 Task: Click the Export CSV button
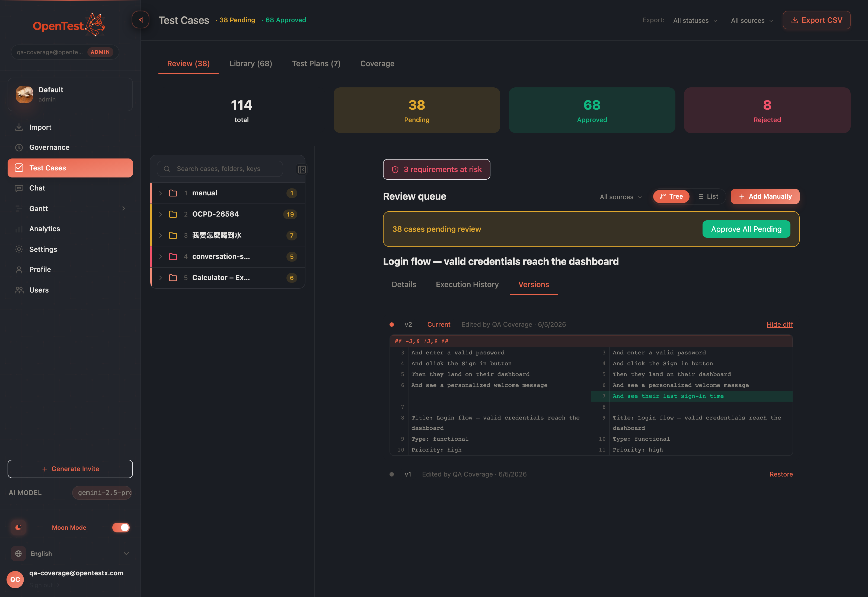(816, 20)
